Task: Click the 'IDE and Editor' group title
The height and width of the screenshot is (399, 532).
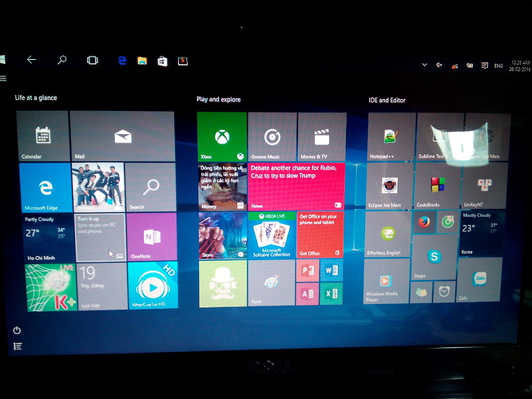Action: coord(387,101)
